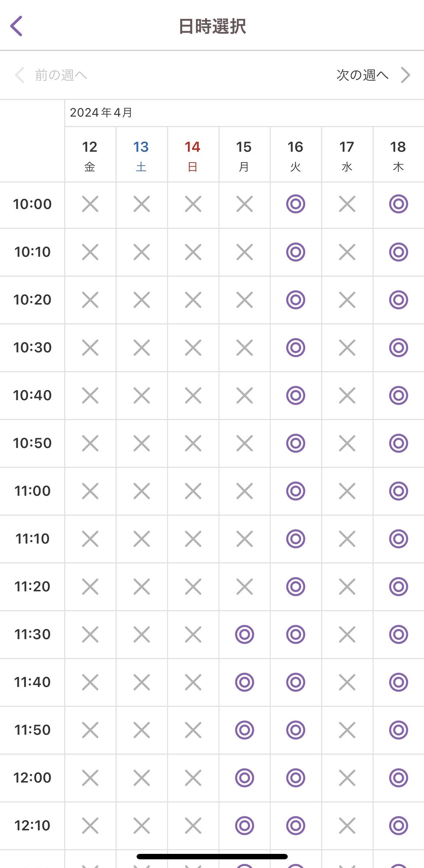Select available slot Thursday 18 at 10:00

pyautogui.click(x=398, y=204)
